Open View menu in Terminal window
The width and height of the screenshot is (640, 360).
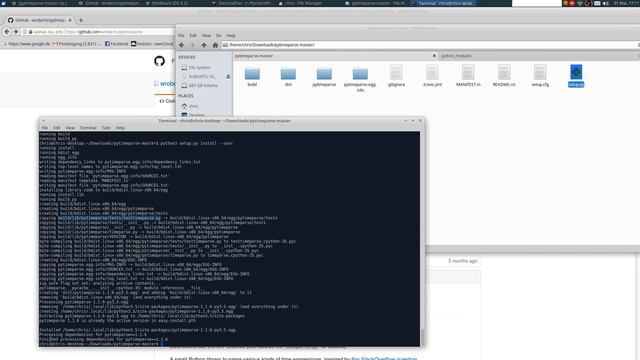[x=70, y=128]
